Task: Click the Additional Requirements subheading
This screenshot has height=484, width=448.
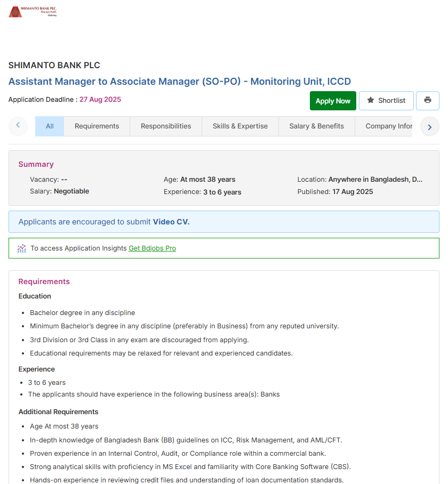Action: (x=58, y=412)
